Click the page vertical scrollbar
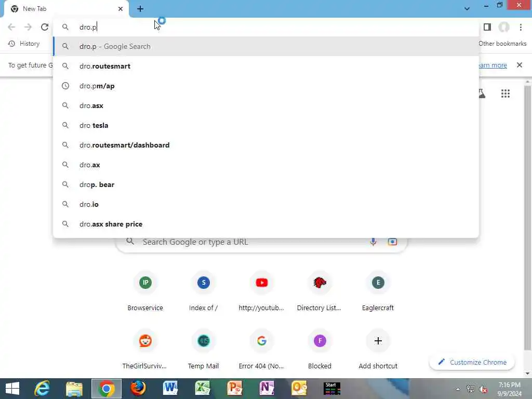This screenshot has height=399, width=532. click(x=527, y=217)
